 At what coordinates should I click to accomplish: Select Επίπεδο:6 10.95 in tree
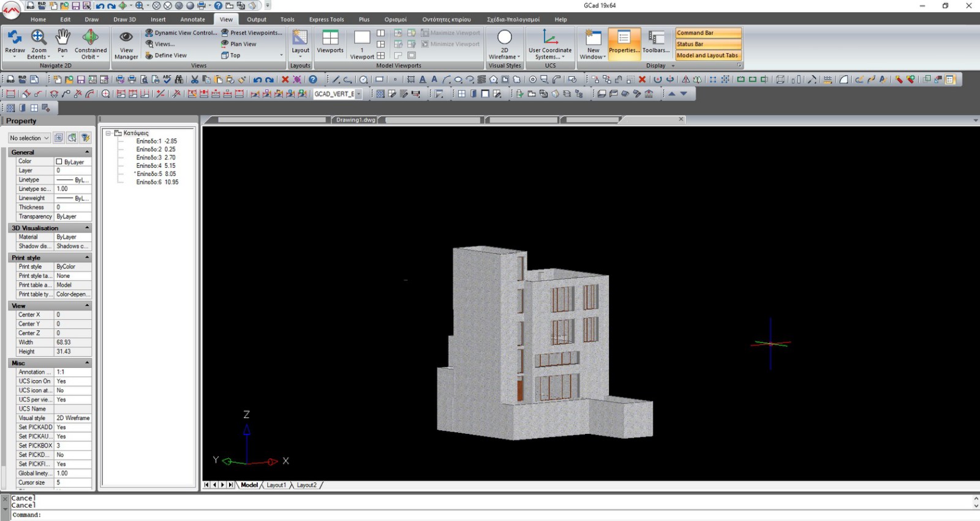(157, 182)
